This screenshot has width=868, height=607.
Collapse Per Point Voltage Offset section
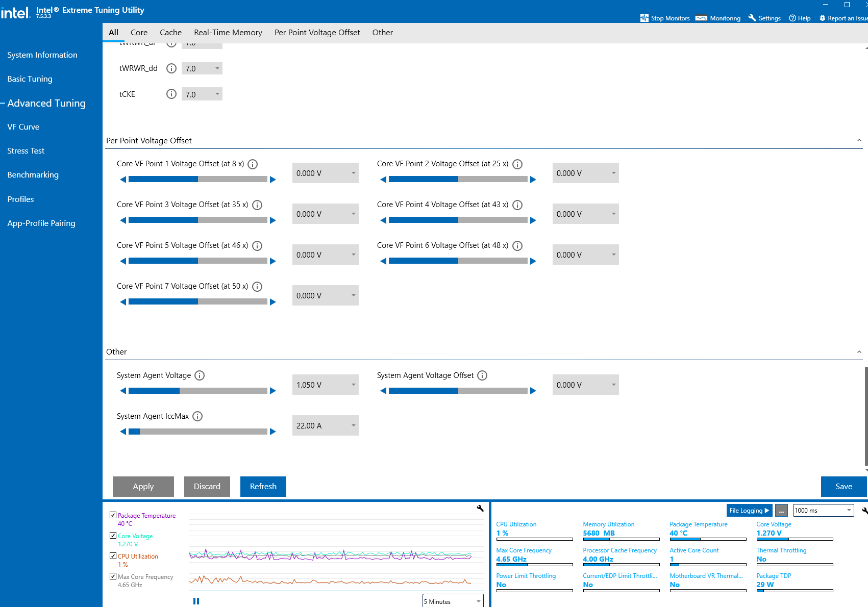[859, 140]
